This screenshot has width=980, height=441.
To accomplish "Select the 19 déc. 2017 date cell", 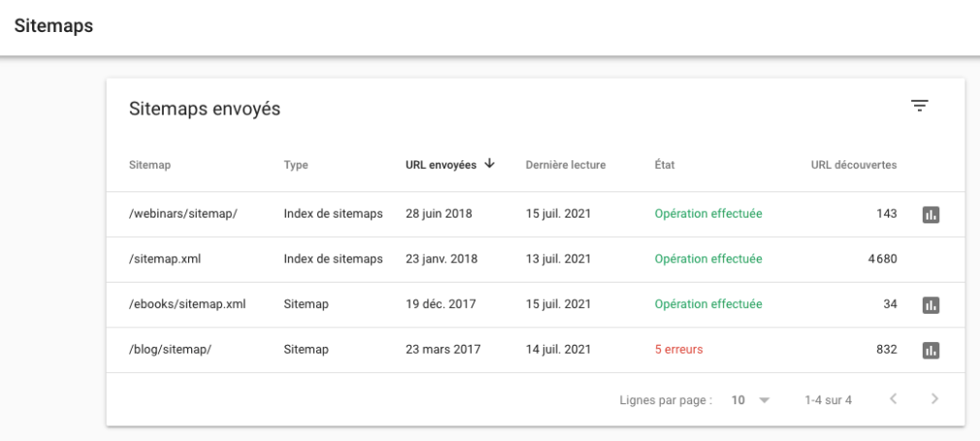I will click(x=441, y=305).
